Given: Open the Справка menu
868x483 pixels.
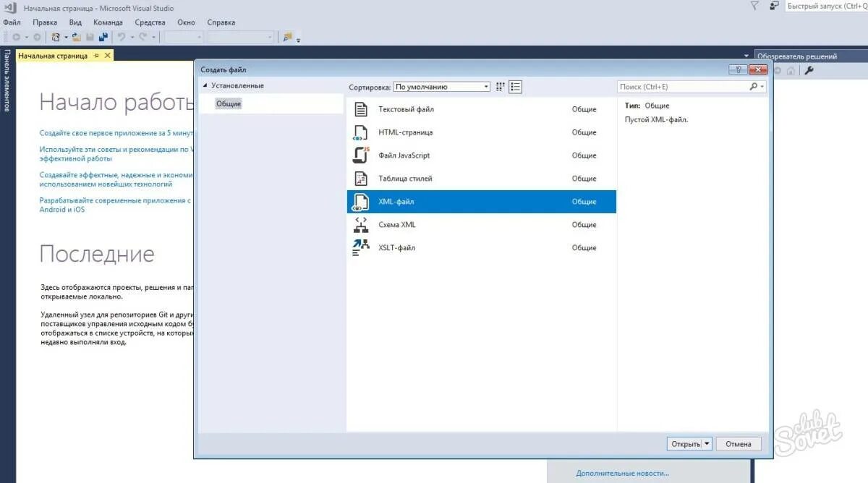Looking at the screenshot, I should 221,22.
